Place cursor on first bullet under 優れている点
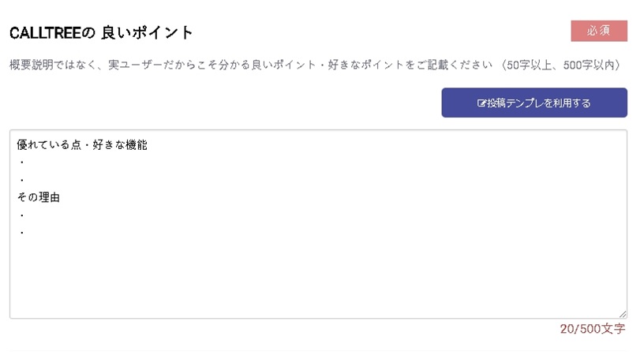This screenshot has width=644, height=355. (22, 163)
